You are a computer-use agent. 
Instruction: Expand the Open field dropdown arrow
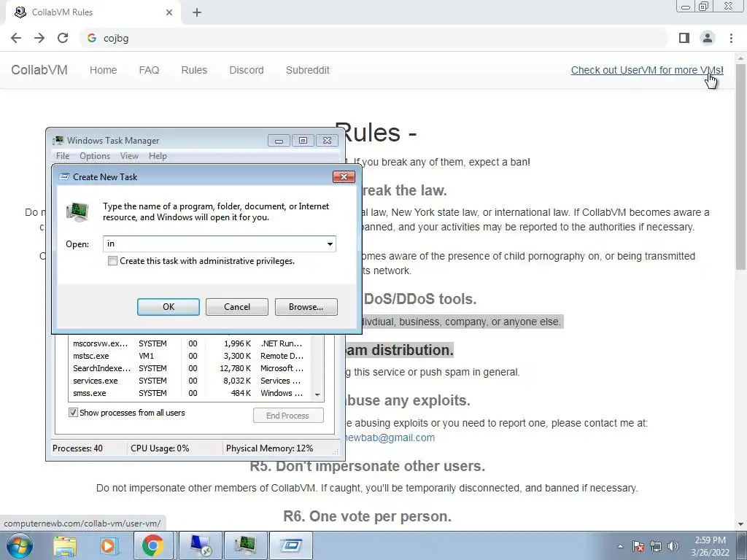[x=330, y=244]
